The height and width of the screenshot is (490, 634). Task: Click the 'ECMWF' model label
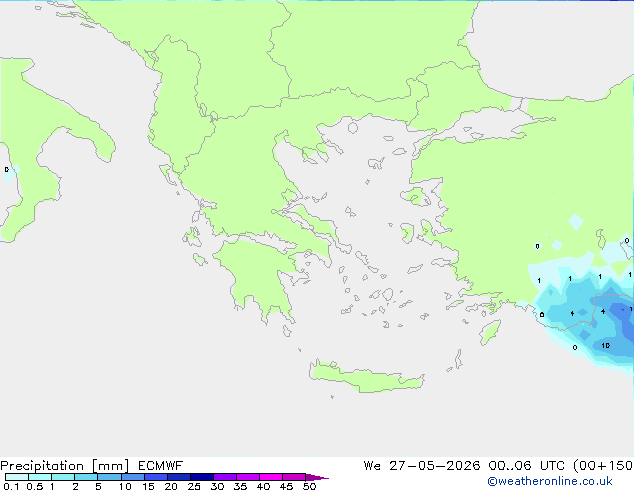click(161, 466)
